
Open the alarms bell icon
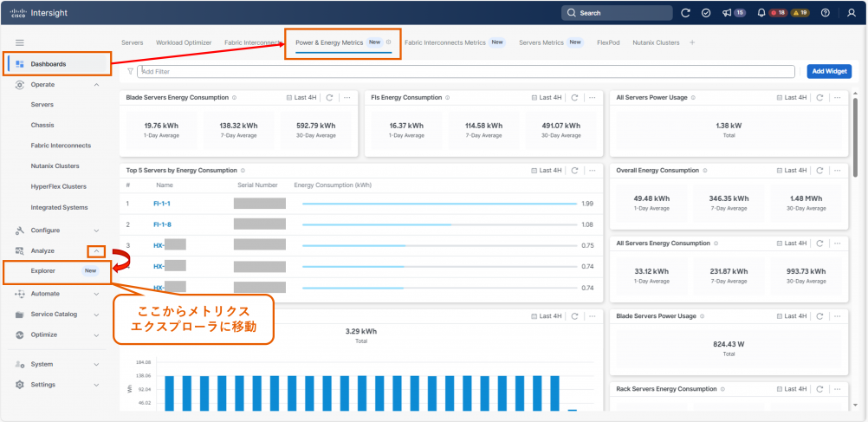tap(761, 13)
